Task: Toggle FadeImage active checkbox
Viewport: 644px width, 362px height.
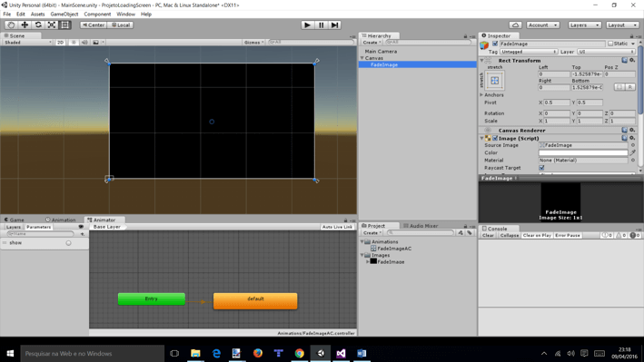Action: (495, 44)
